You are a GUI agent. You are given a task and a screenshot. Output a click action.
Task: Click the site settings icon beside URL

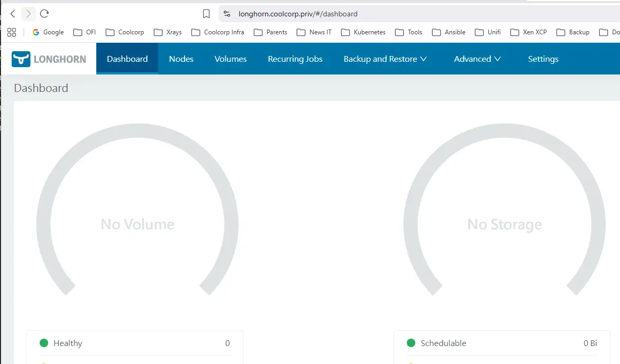pos(227,14)
